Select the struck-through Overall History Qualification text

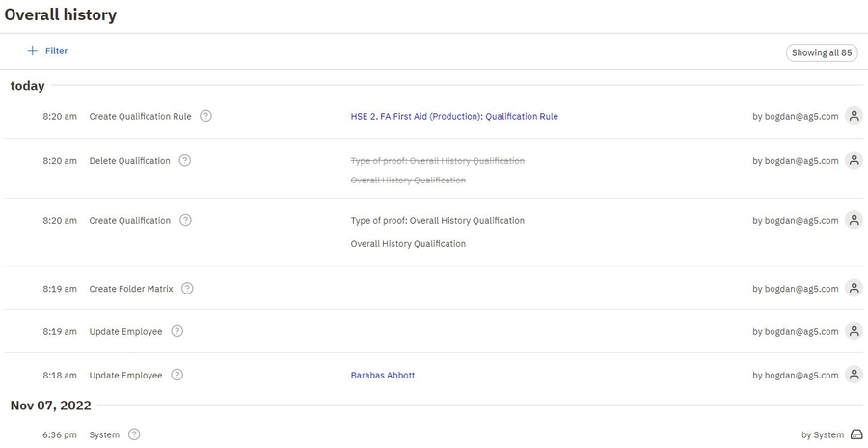point(408,181)
